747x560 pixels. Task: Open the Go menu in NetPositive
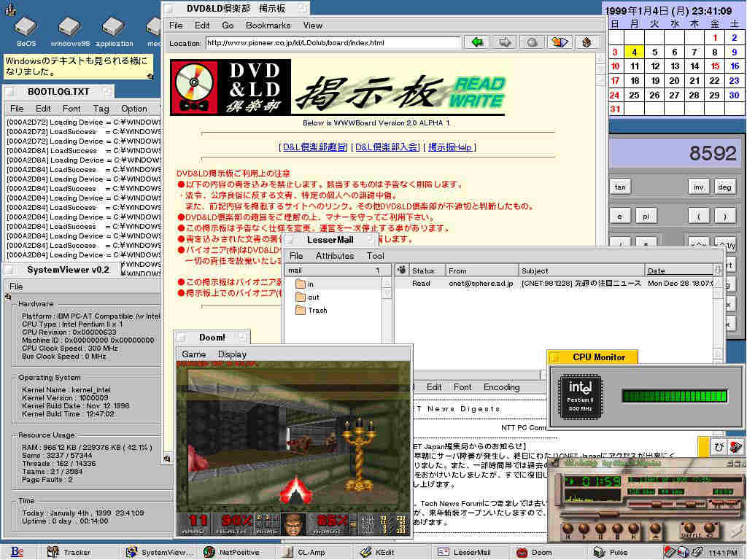click(228, 26)
